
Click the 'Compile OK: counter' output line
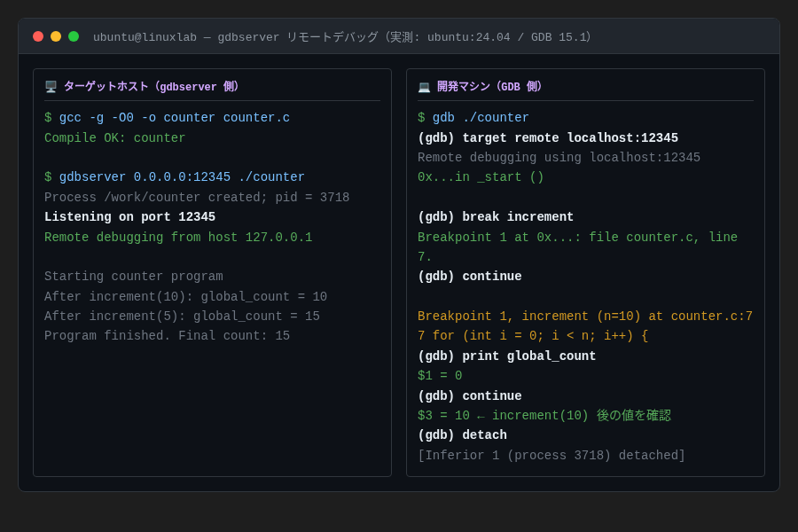point(115,138)
